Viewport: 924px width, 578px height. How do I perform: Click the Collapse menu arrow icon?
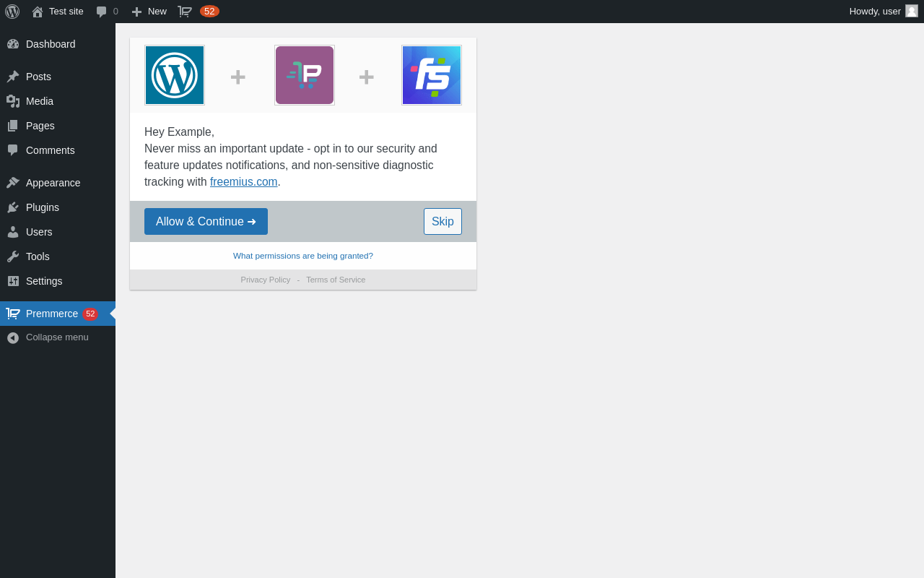[13, 337]
